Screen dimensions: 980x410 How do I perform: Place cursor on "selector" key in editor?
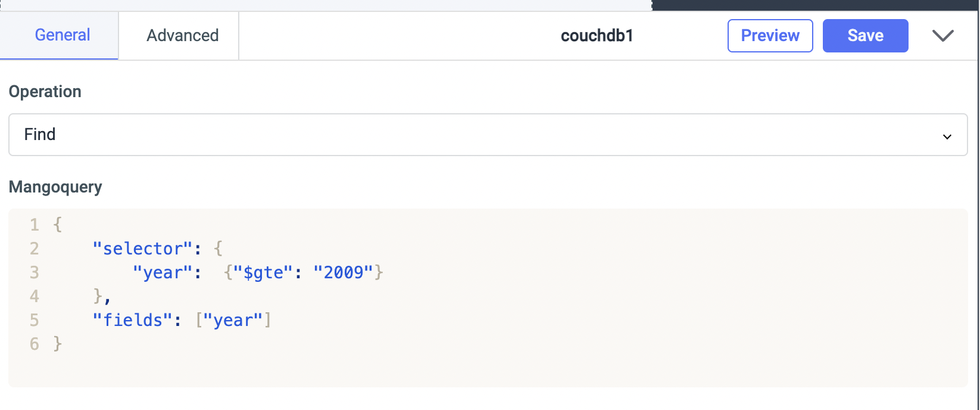(142, 249)
